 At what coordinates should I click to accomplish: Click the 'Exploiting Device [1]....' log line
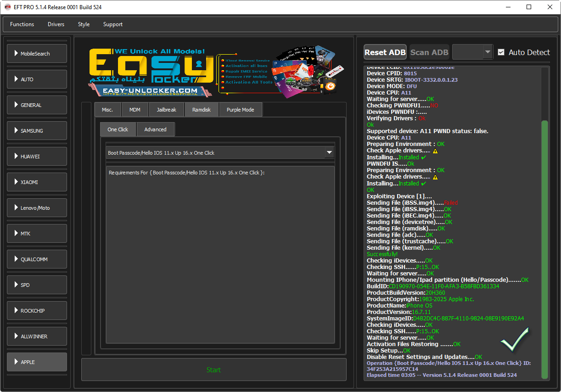[399, 196]
